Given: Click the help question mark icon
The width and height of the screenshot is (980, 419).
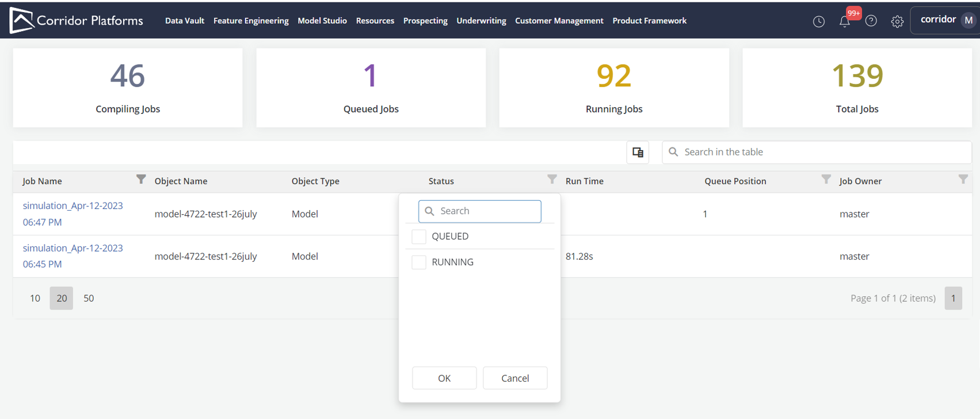Looking at the screenshot, I should (x=871, y=21).
